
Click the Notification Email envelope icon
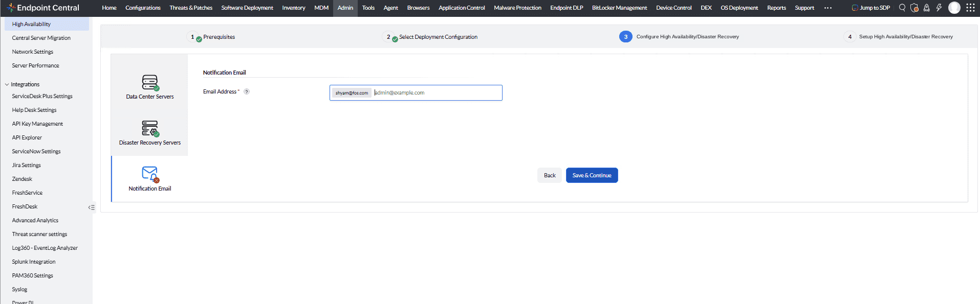pyautogui.click(x=150, y=174)
